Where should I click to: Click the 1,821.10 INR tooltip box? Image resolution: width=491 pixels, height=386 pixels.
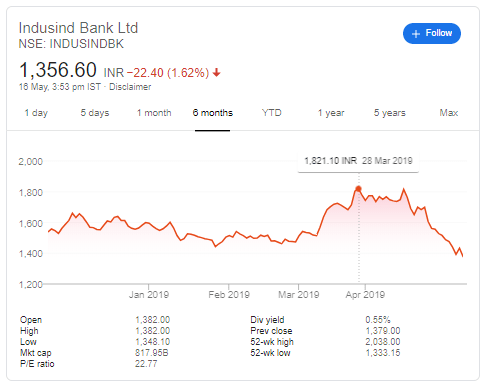pyautogui.click(x=358, y=161)
